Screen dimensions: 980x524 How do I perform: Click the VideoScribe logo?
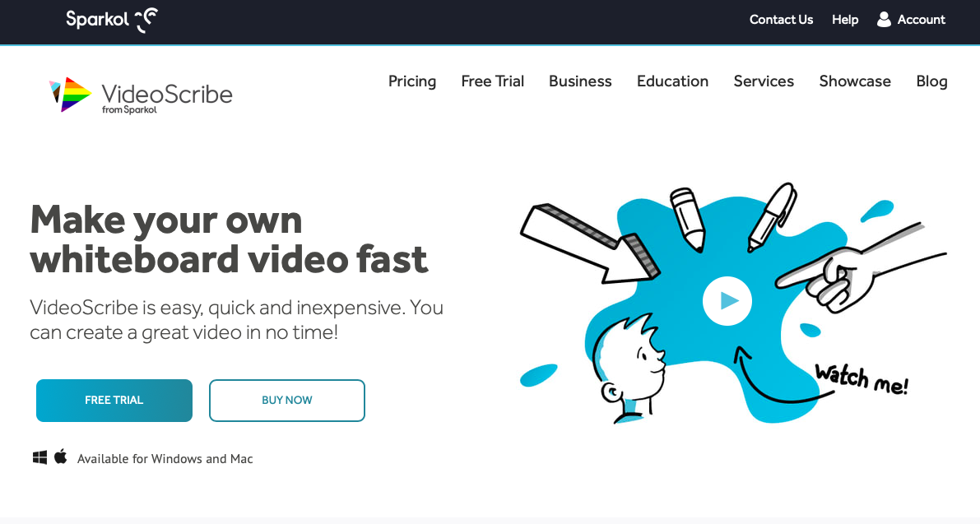pyautogui.click(x=140, y=93)
